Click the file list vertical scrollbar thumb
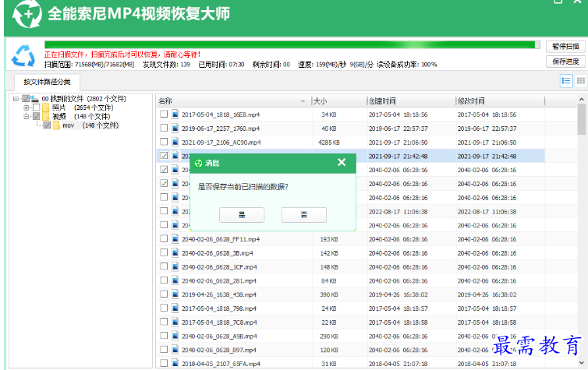 pyautogui.click(x=581, y=118)
